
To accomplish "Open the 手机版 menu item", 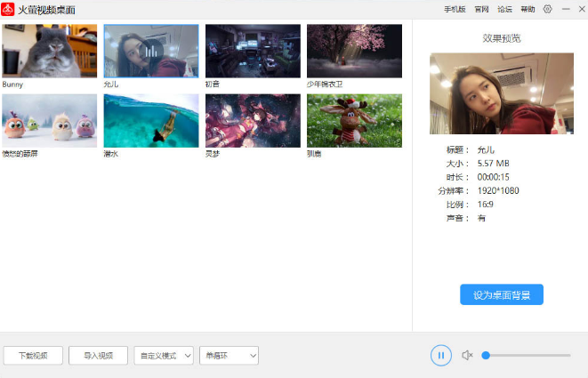I will (x=455, y=10).
